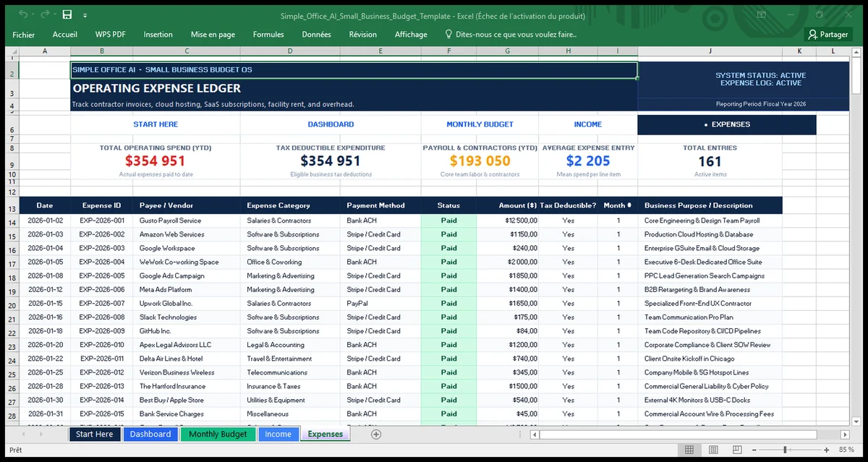Select the 161 total entries value
The width and height of the screenshot is (868, 462).
click(x=710, y=161)
